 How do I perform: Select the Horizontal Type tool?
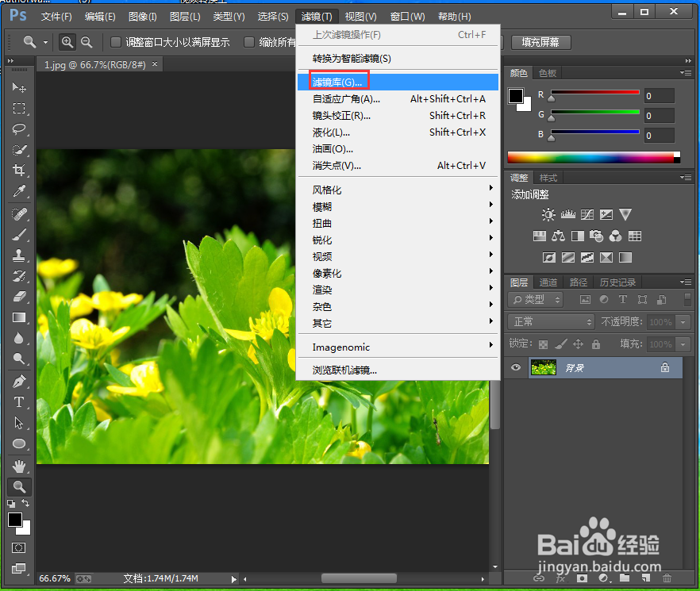point(19,402)
